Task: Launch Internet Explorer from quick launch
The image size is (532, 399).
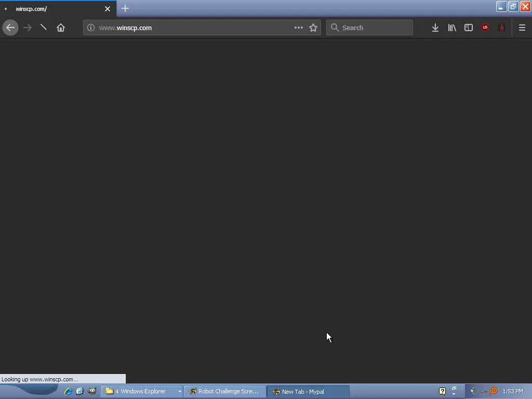Action: [68, 391]
